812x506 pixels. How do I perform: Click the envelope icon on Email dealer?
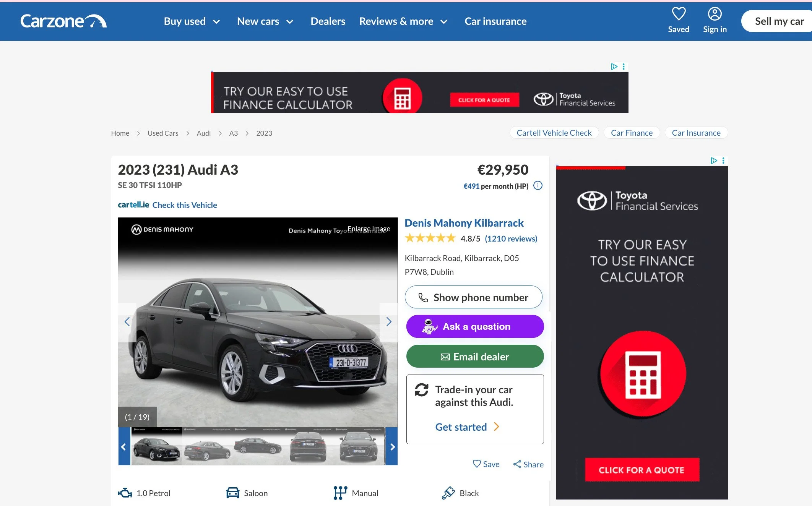[445, 357]
